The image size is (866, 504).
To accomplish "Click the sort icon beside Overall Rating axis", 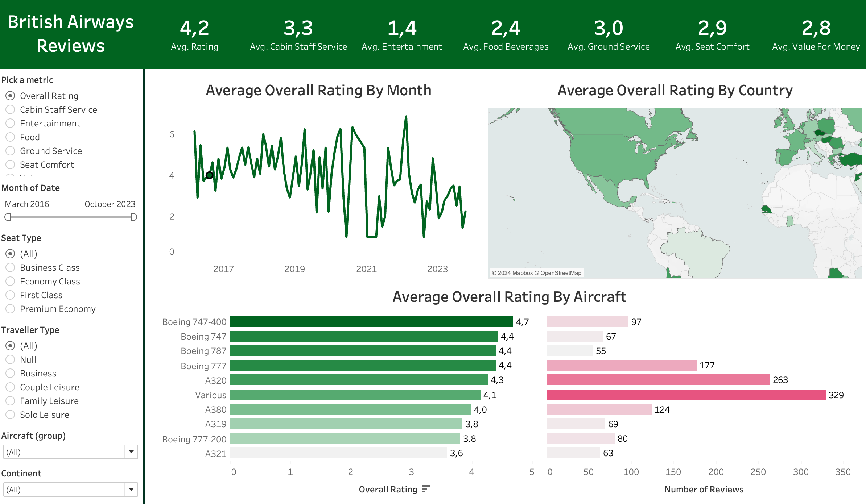I will (x=426, y=489).
